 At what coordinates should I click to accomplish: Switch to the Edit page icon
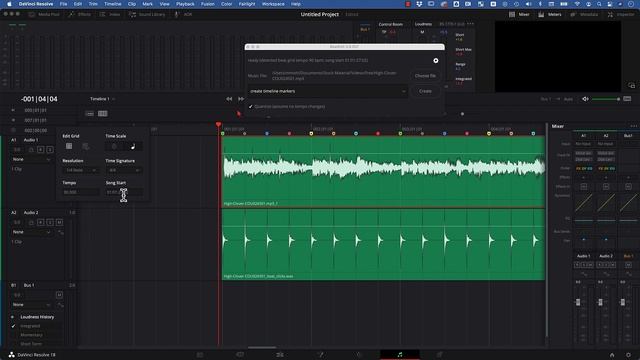tap(280, 355)
